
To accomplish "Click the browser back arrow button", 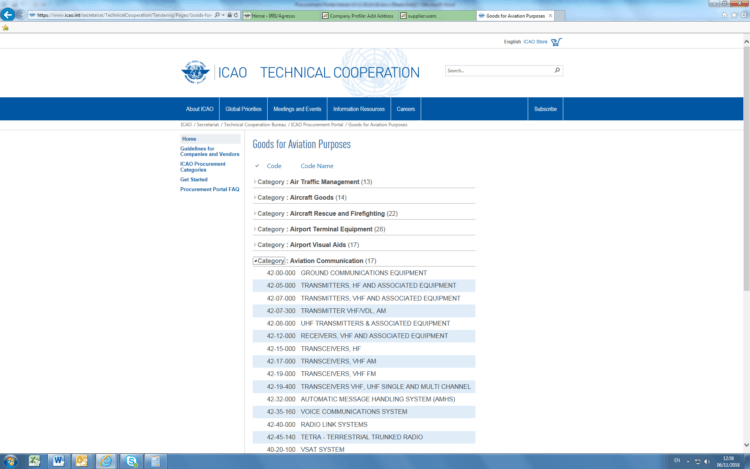I will click(10, 15).
